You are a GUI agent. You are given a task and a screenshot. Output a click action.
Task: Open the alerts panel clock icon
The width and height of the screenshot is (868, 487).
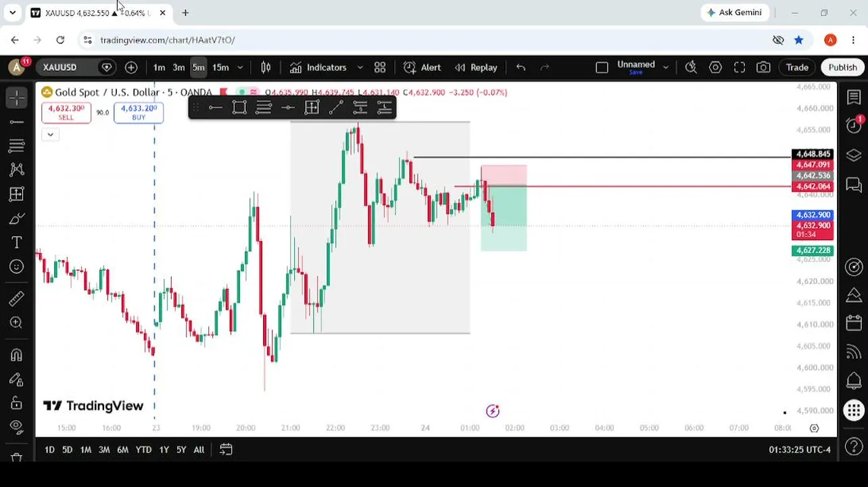(854, 126)
